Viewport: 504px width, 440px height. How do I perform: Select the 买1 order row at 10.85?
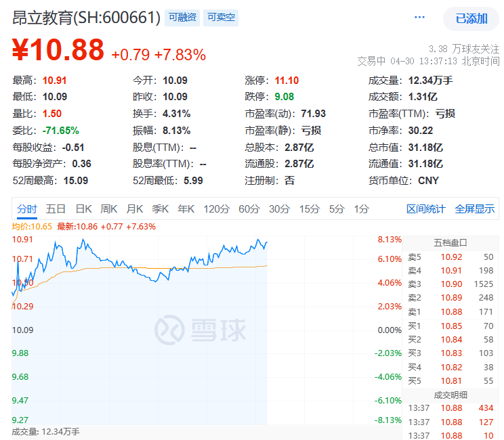click(450, 326)
